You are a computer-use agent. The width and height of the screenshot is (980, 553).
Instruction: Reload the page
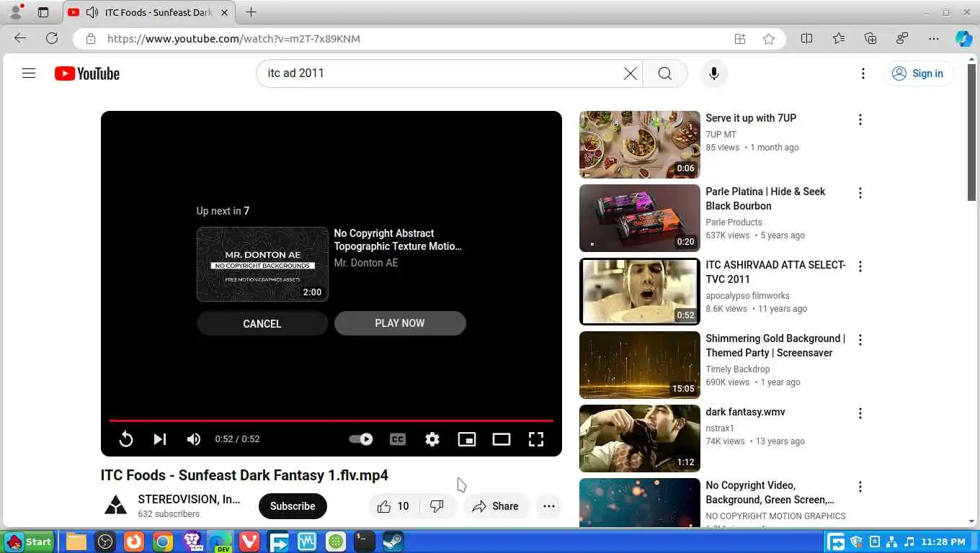pyautogui.click(x=52, y=38)
